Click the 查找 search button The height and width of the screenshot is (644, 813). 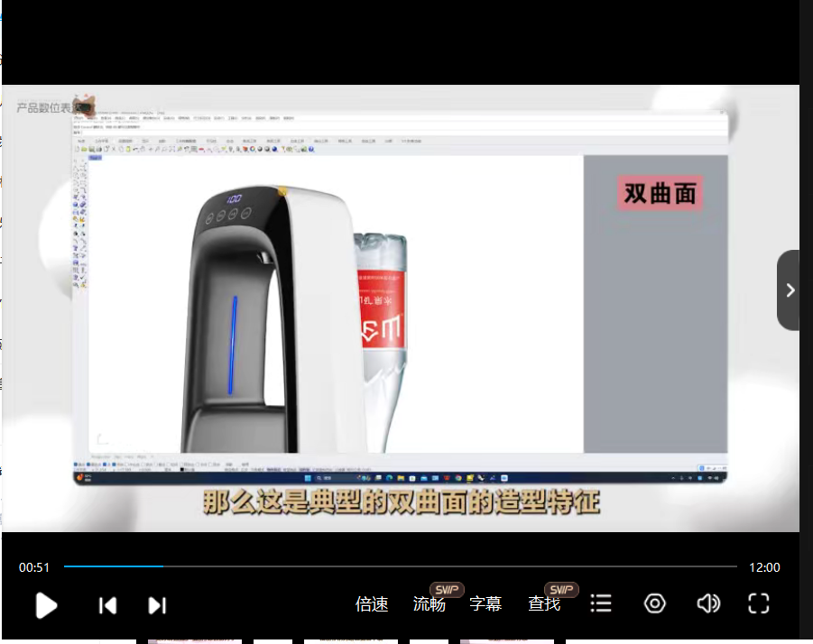pos(544,604)
